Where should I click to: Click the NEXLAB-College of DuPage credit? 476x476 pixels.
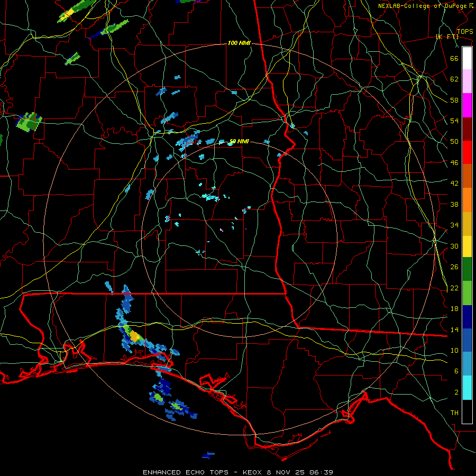426,6
